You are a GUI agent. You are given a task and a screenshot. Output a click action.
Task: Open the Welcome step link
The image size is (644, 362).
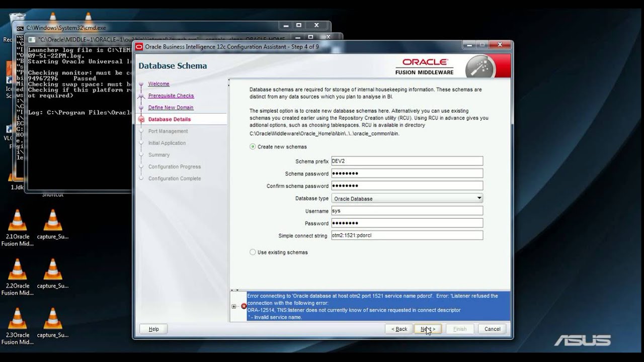(x=159, y=84)
